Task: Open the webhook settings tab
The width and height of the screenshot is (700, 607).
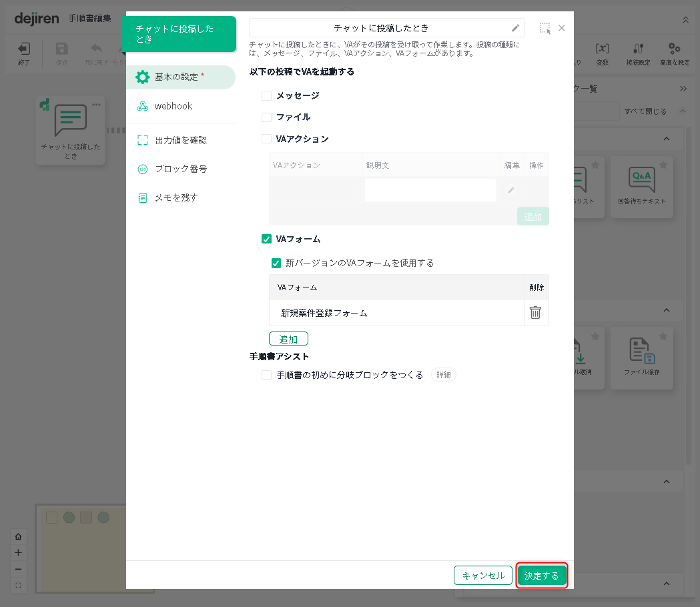Action: click(173, 106)
